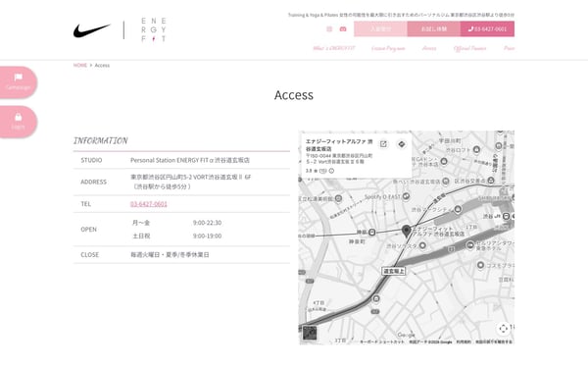Click the ADDRESS row label

click(x=94, y=182)
